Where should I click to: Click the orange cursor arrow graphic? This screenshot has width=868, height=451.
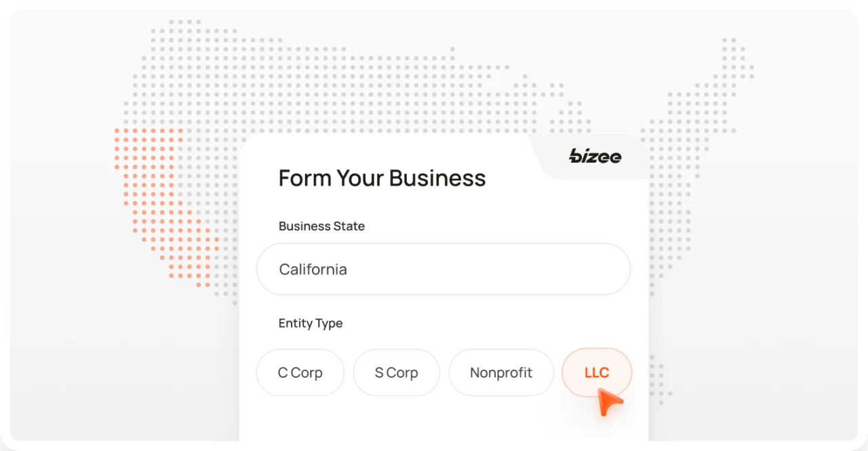609,404
